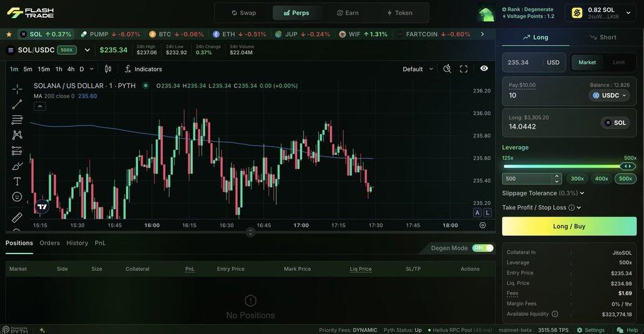Select the crosshair cursor tool
This screenshot has width=644, height=334.
17,89
